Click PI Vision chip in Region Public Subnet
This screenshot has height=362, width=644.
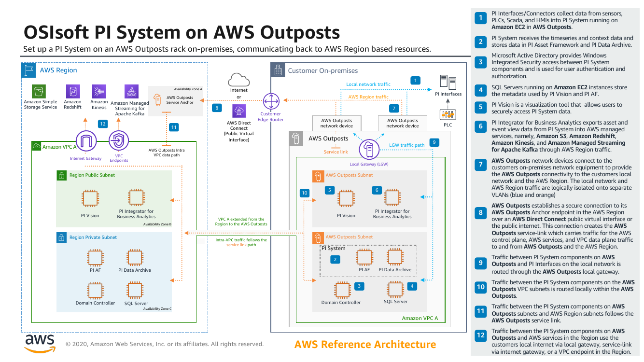point(90,198)
